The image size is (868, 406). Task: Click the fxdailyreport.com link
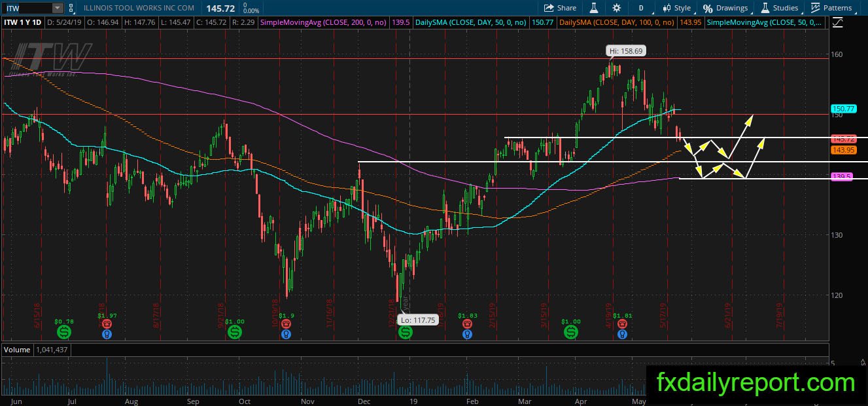pyautogui.click(x=755, y=382)
